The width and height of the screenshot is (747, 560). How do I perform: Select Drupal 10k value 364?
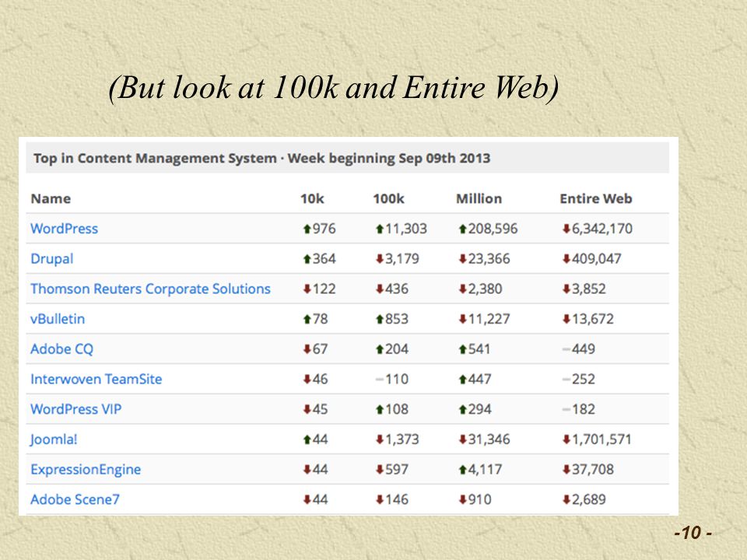click(324, 258)
